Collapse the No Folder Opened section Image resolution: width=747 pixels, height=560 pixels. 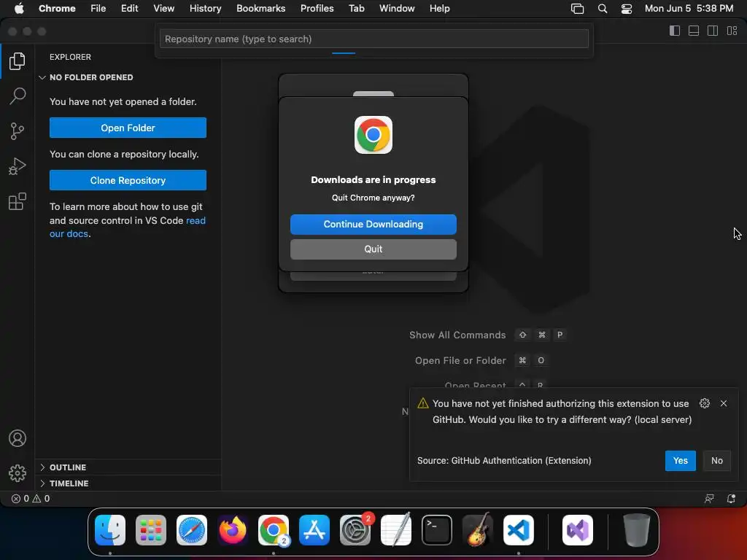[128, 77]
